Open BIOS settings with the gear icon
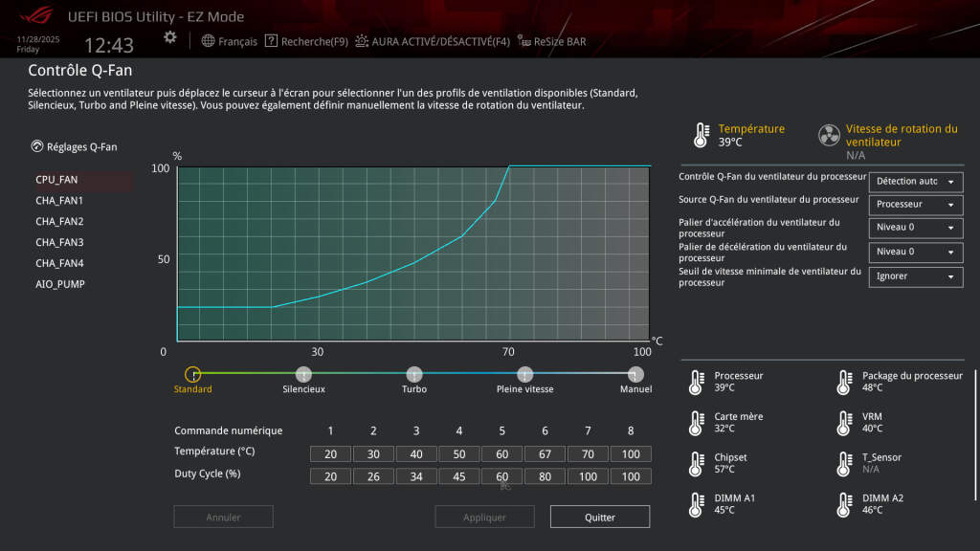This screenshot has width=980, height=551. pos(170,35)
